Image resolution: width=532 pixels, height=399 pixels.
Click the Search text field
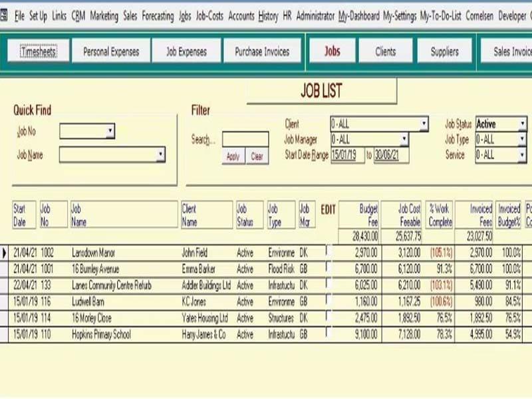tap(245, 139)
